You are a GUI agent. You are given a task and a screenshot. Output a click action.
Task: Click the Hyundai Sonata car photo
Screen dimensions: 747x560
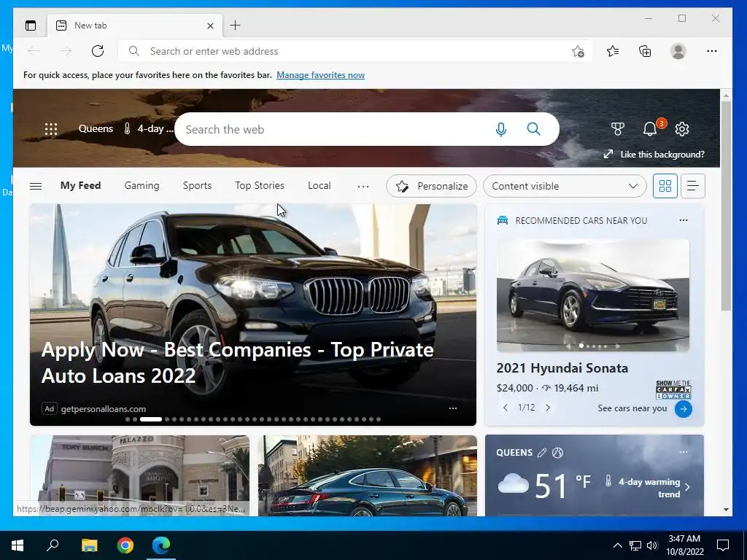592,295
